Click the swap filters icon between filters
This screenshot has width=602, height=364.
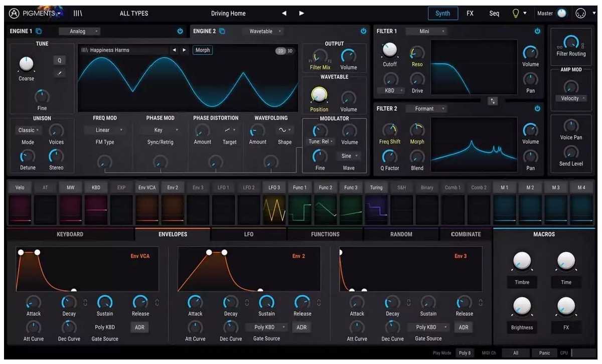(493, 101)
